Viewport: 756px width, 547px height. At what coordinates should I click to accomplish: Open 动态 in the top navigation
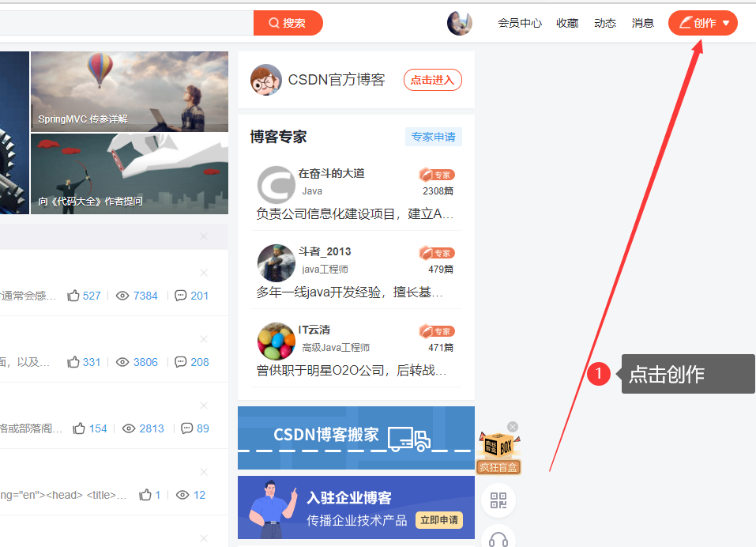[604, 23]
